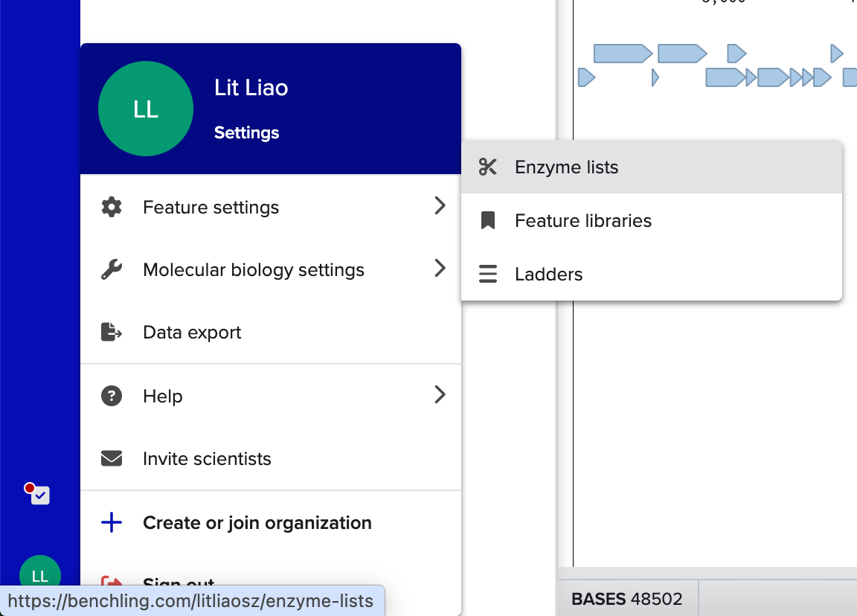857x616 pixels.
Task: Open the Settings link under Lit Liao
Action: click(x=246, y=133)
